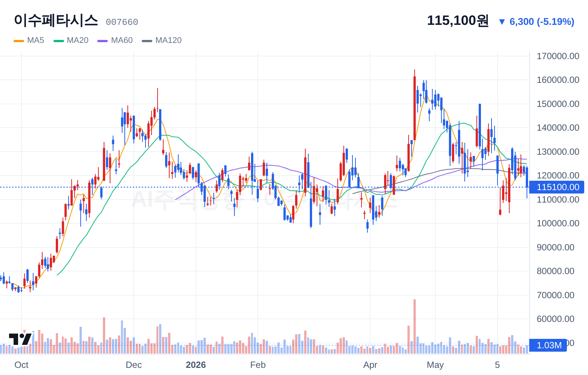The image size is (588, 375).
Task: Click the 170000.00 price axis label
Action: pyautogui.click(x=558, y=56)
